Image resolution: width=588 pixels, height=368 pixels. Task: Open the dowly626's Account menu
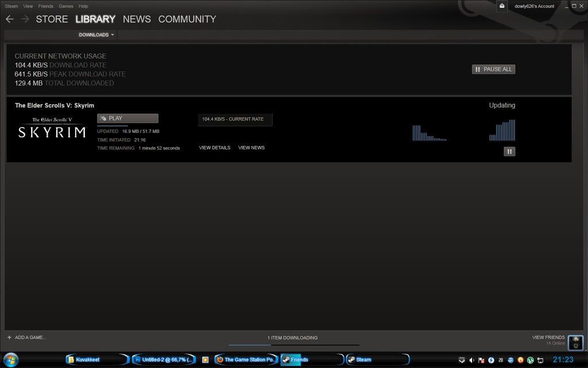click(x=535, y=6)
